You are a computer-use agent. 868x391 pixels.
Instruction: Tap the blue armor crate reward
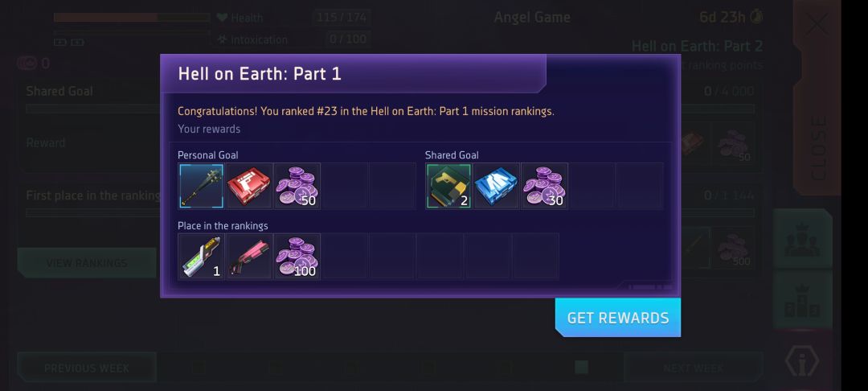[x=497, y=186]
